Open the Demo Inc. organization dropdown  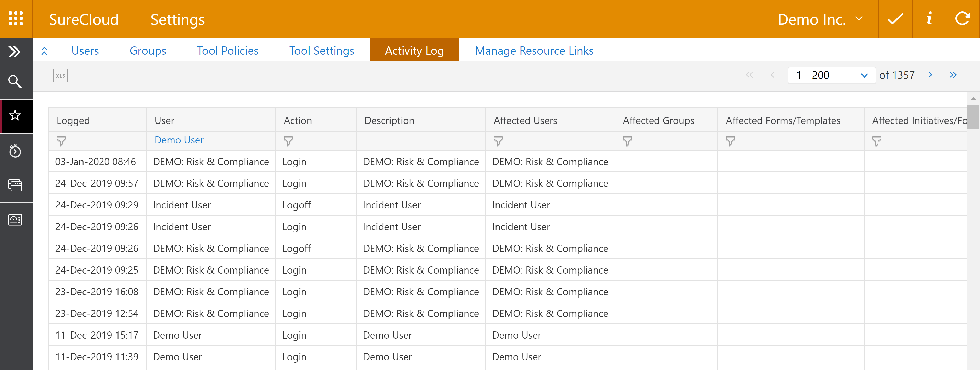click(x=820, y=19)
